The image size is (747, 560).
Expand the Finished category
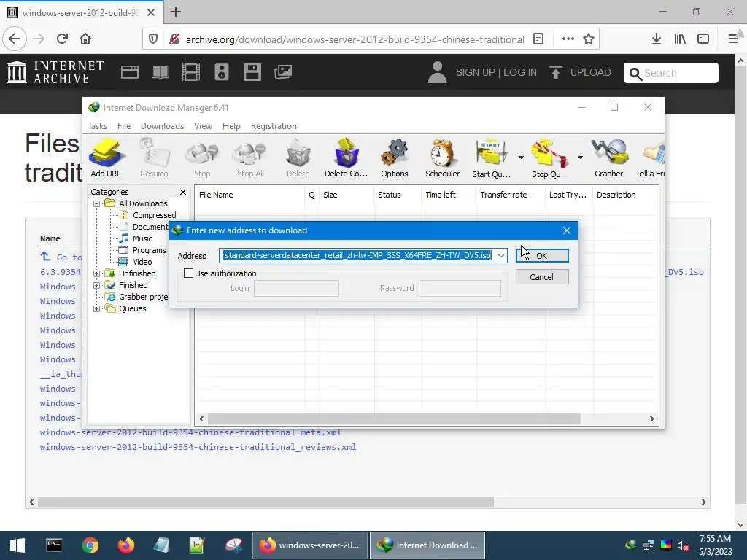tap(97, 286)
